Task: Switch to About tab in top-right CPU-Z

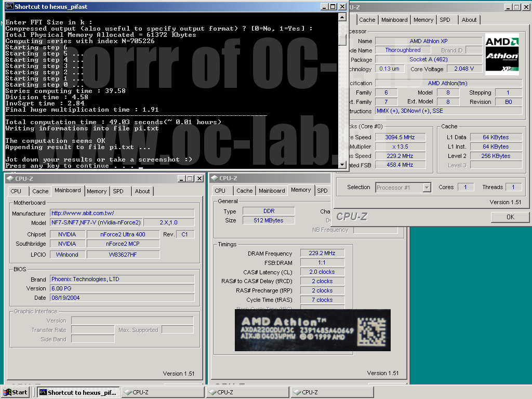Action: pos(469,20)
